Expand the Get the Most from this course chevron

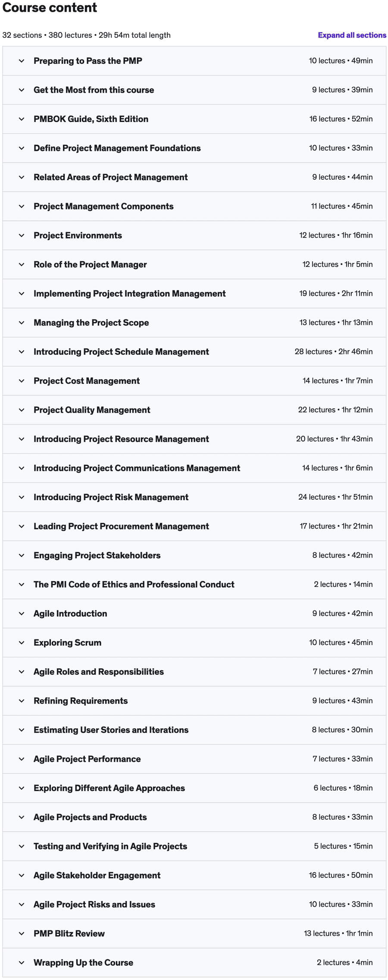pyautogui.click(x=22, y=90)
